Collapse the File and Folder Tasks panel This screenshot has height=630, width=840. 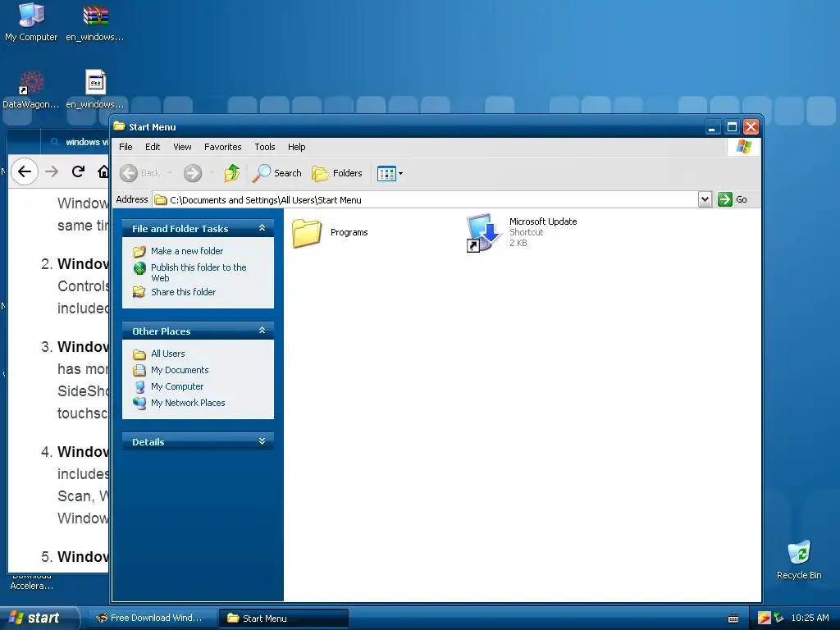coord(262,228)
